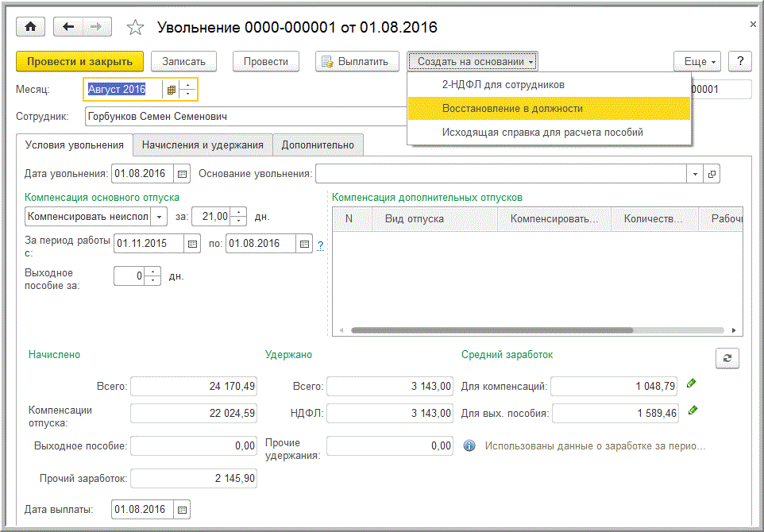Click the Выплатить button
This screenshot has width=764, height=532.
[x=357, y=61]
